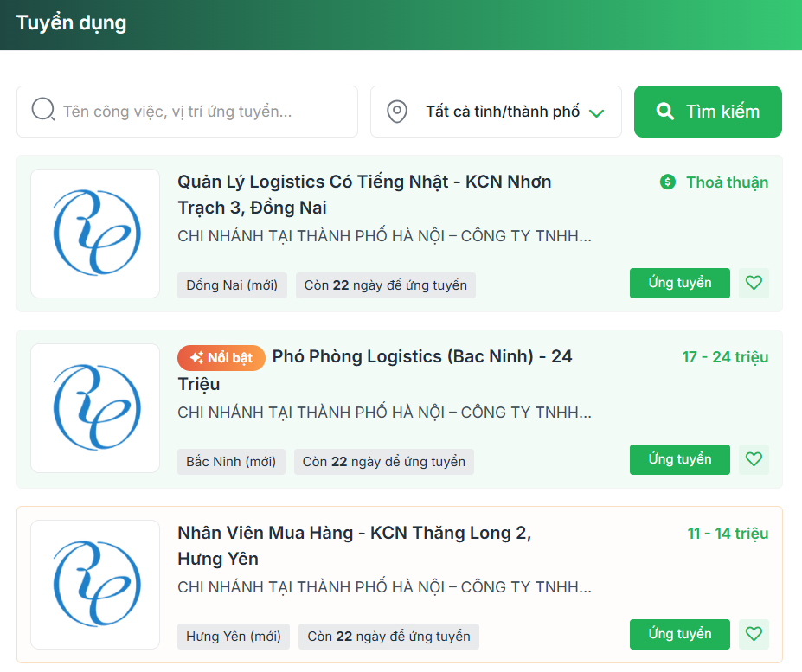Viewport: 802px width, 672px height.
Task: Click days-remaining tag of Nhân Viên Mua Hàng job
Action: tap(388, 637)
